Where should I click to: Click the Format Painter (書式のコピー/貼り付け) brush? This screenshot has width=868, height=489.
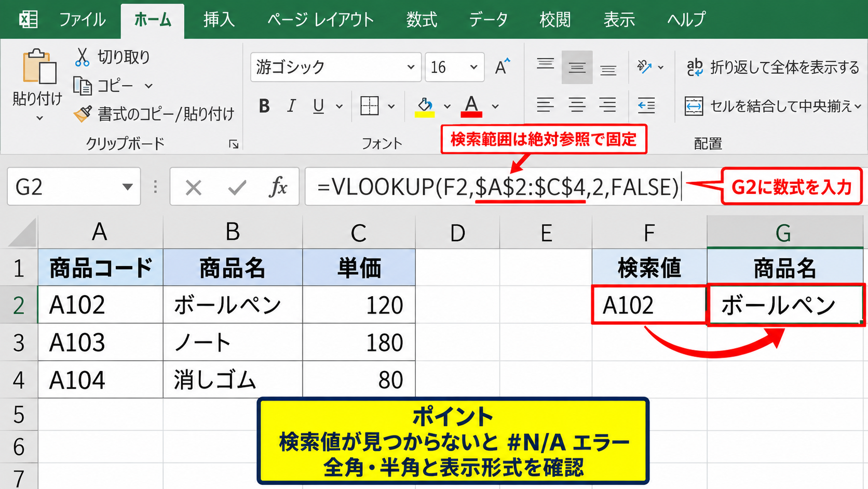click(x=83, y=113)
